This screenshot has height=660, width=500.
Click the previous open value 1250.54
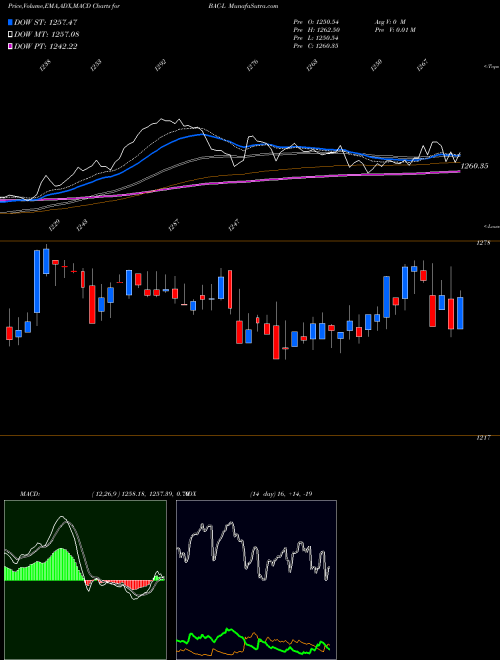click(327, 22)
